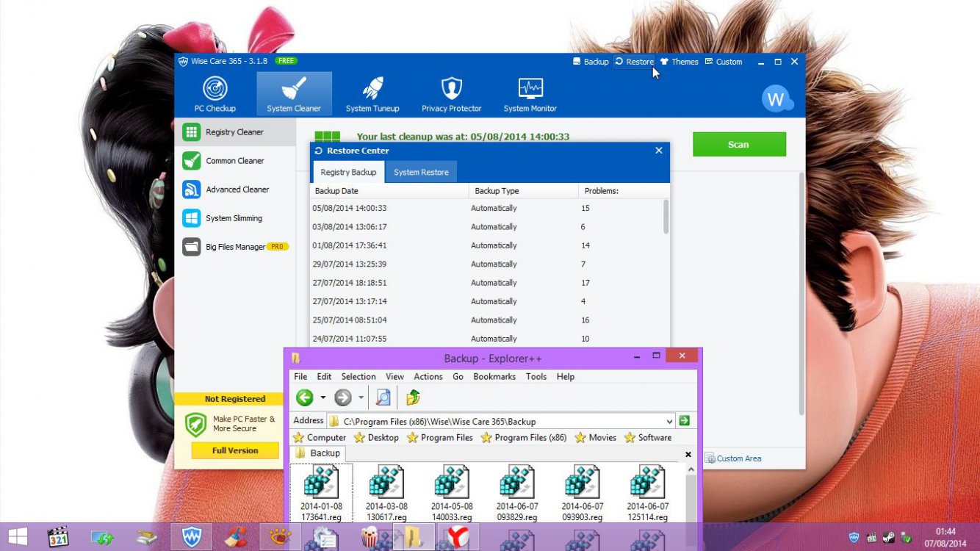Image resolution: width=980 pixels, height=551 pixels.
Task: Open Tools menu in Explorer++
Action: point(536,376)
